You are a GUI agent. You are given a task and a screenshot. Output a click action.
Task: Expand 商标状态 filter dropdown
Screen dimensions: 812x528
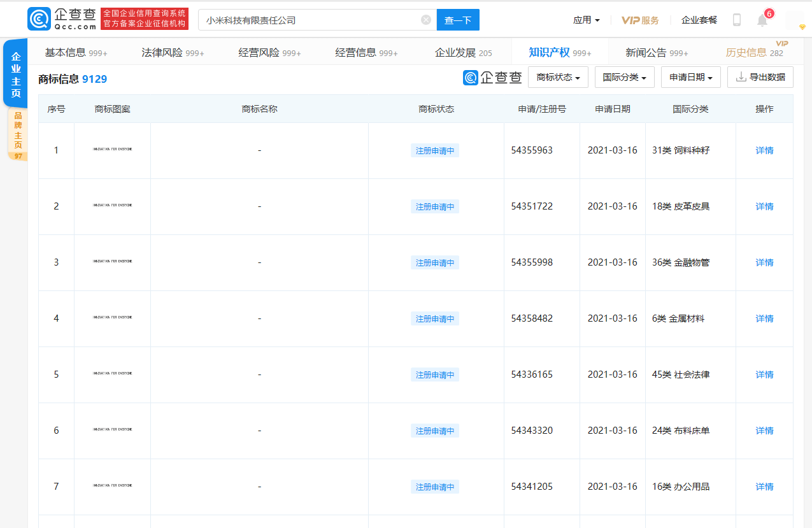[558, 77]
